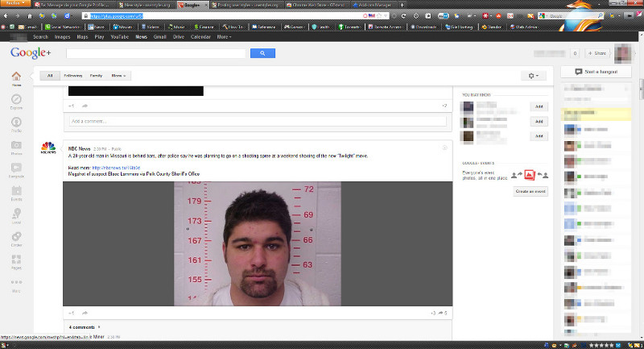Click share arrow on the upper post
The height and width of the screenshot is (349, 644).
click(x=85, y=106)
